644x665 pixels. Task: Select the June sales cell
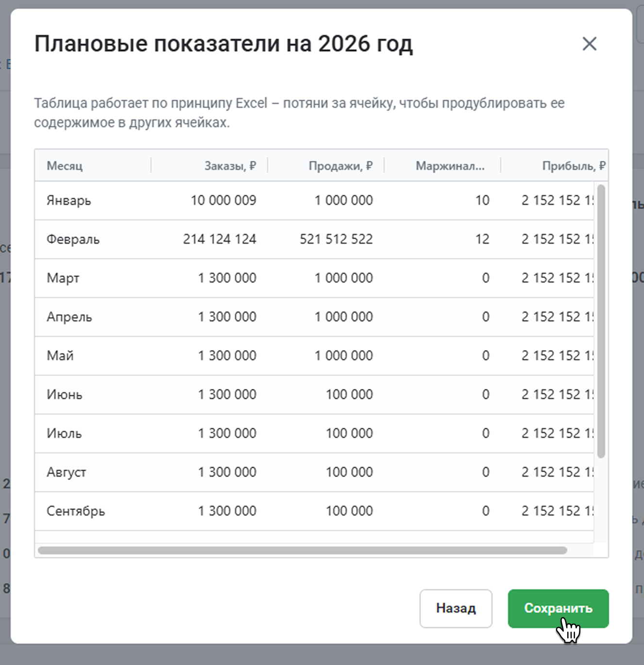pyautogui.click(x=349, y=395)
